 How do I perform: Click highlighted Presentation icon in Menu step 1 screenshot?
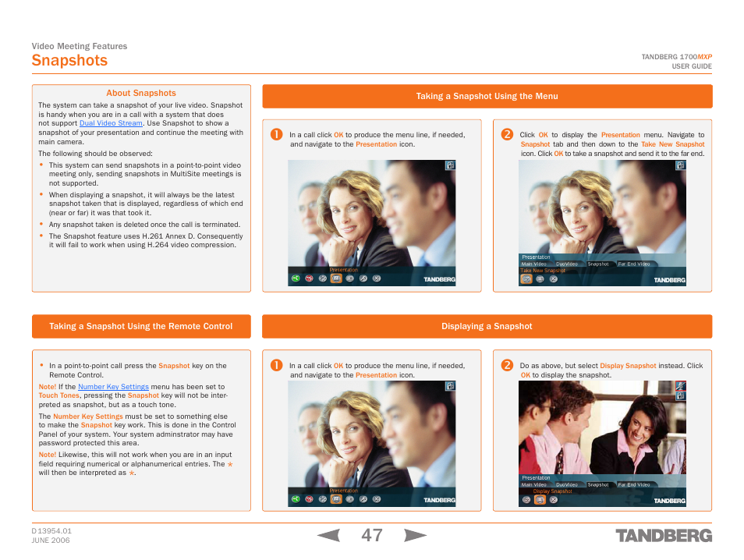tap(336, 278)
